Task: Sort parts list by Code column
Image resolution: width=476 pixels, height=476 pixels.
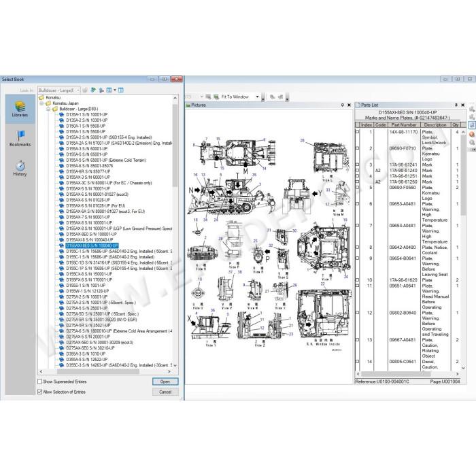Action: coord(381,124)
